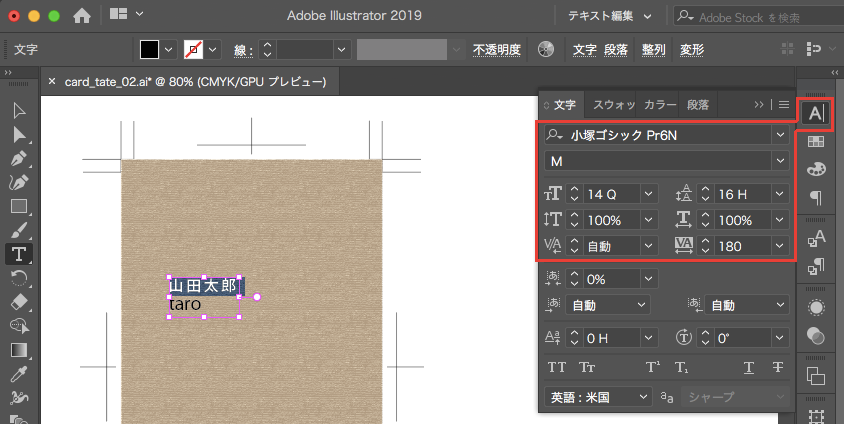
Task: Click the 整列 link in control bar
Action: click(x=653, y=49)
